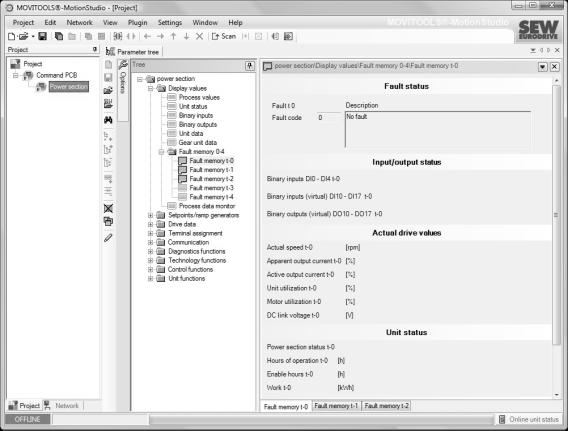Click the Scan button in toolbar
The width and height of the screenshot is (568, 431).
point(224,36)
